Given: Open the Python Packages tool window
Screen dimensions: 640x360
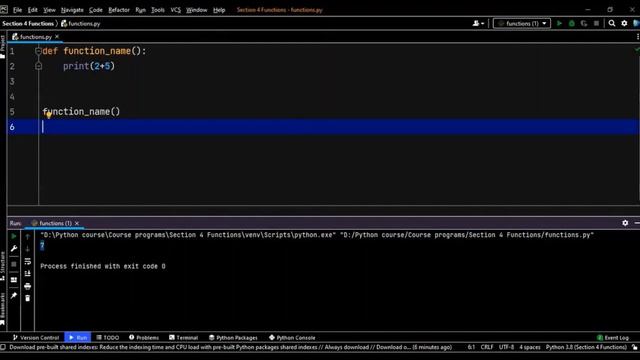Looking at the screenshot, I should (x=233, y=338).
